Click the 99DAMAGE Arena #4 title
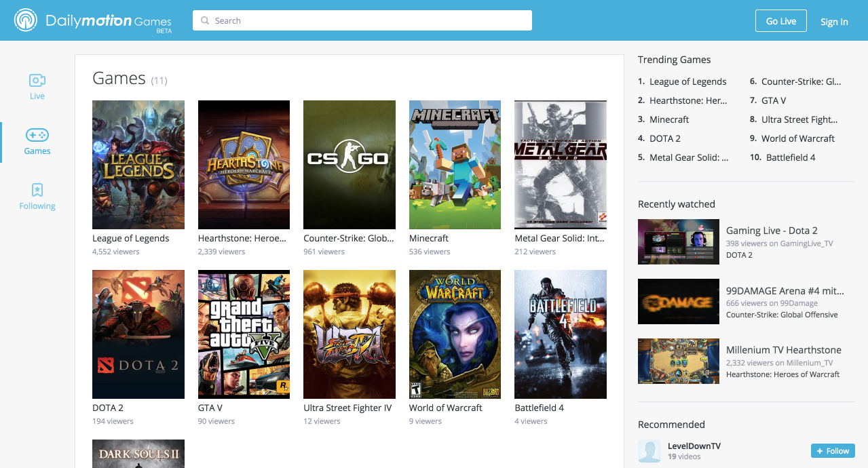 tap(785, 290)
